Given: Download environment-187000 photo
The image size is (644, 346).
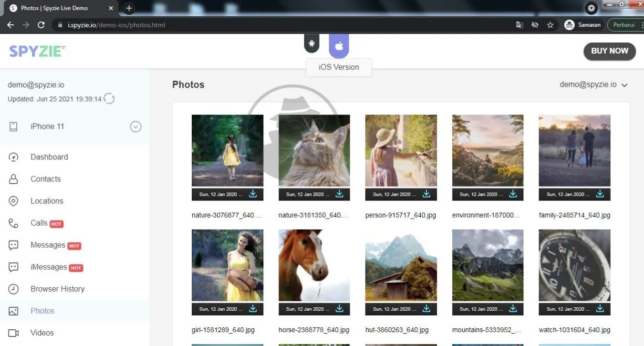Looking at the screenshot, I should coord(513,194).
